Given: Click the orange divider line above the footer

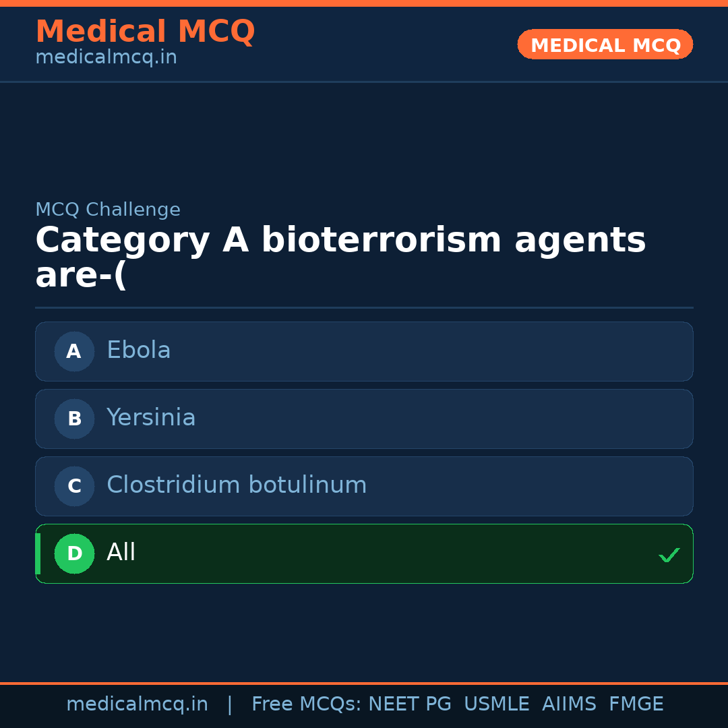Looking at the screenshot, I should 364,682.
